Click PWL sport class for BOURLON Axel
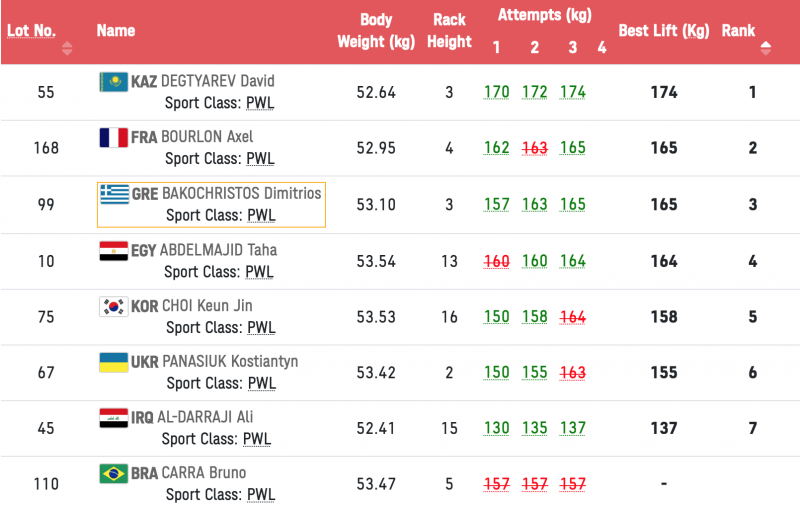Image resolution: width=800 pixels, height=511 pixels. click(261, 159)
